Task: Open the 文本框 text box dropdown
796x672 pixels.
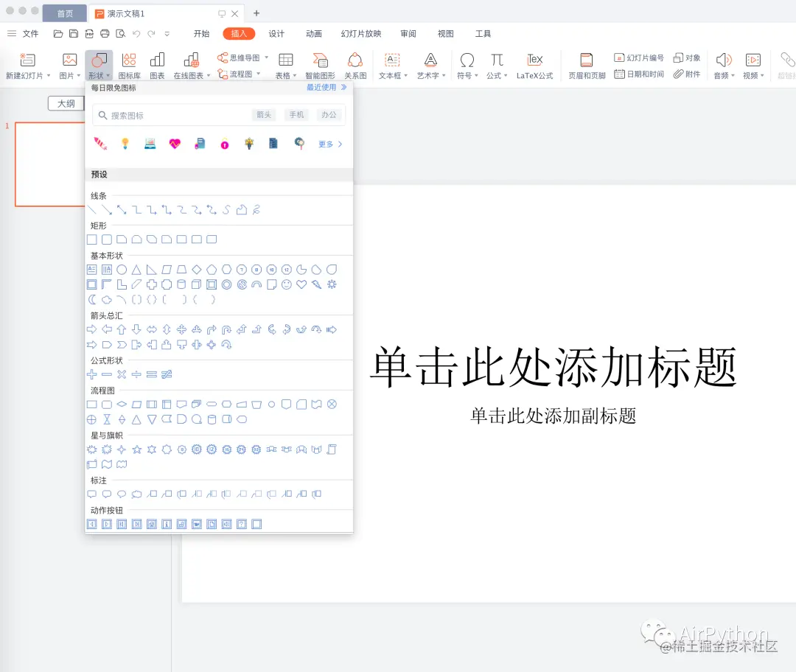Action: click(393, 66)
